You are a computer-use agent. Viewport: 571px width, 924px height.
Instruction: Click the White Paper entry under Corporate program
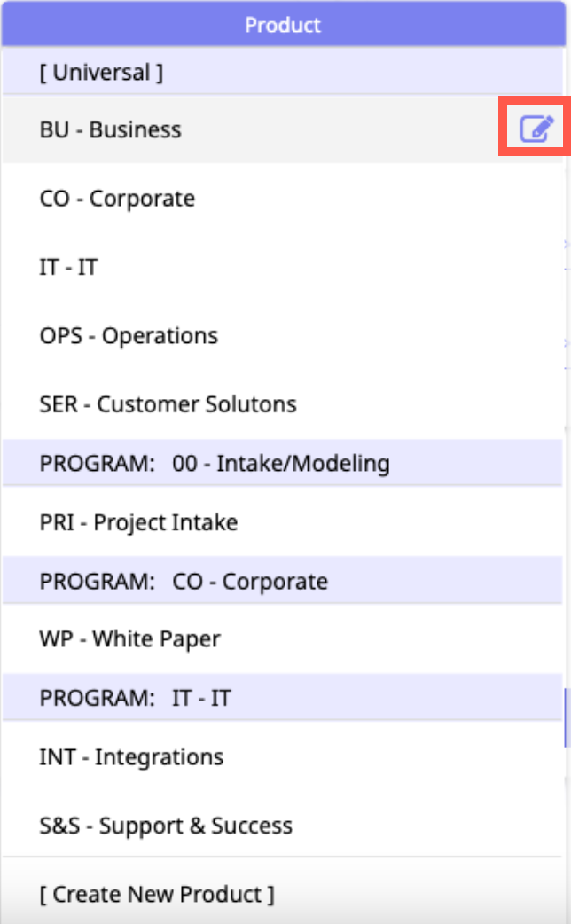130,639
